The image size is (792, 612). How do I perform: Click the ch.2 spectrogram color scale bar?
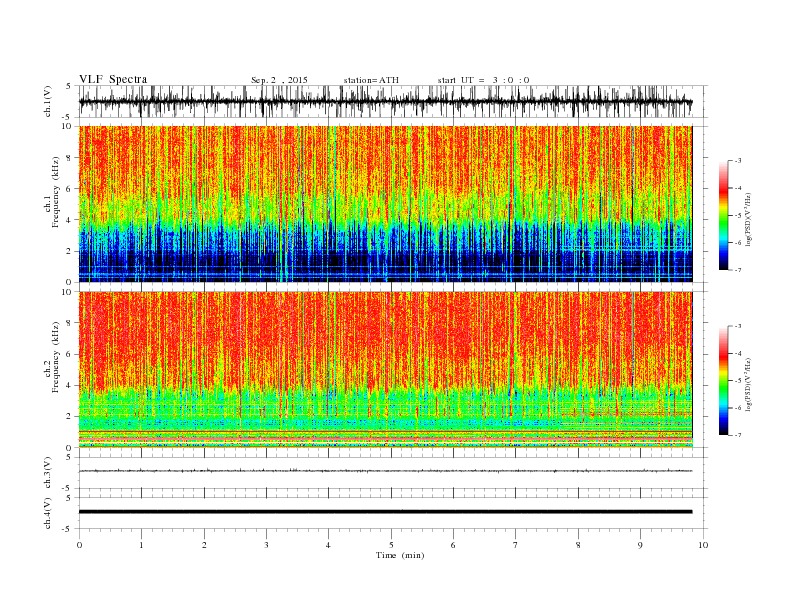coord(723,381)
